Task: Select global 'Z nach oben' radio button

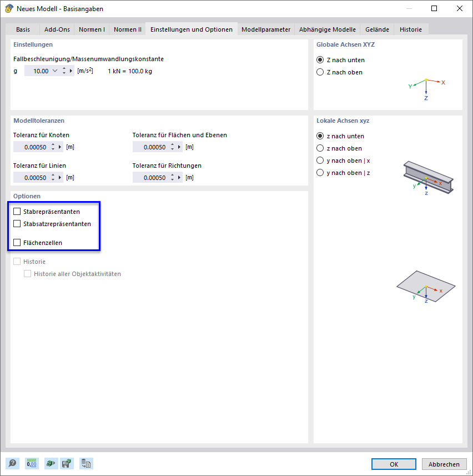Action: coord(320,72)
